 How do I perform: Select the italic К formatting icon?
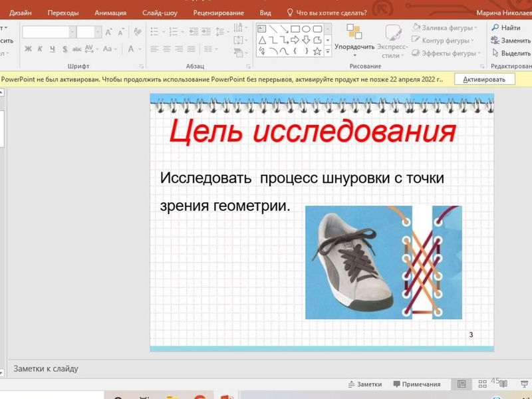click(x=39, y=49)
